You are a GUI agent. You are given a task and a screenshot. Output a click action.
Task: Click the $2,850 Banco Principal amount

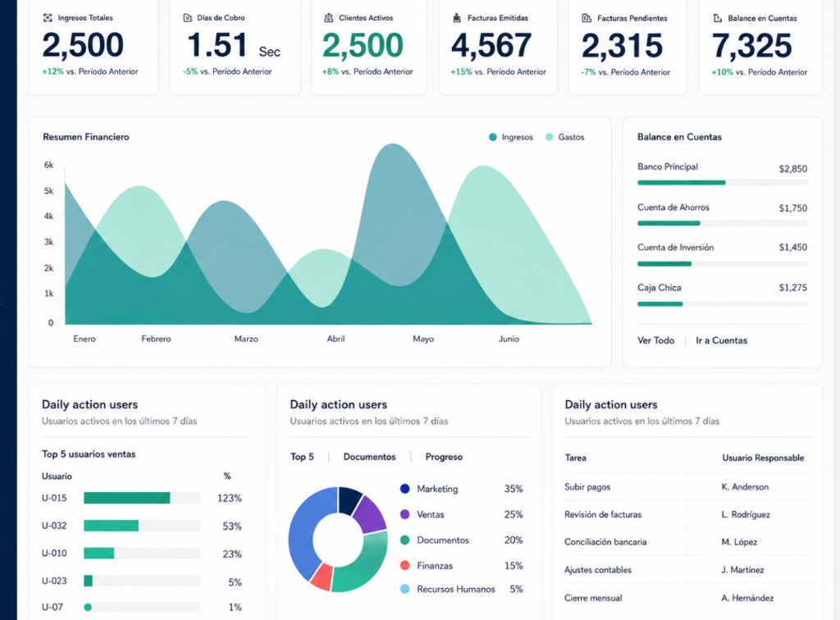pyautogui.click(x=793, y=169)
